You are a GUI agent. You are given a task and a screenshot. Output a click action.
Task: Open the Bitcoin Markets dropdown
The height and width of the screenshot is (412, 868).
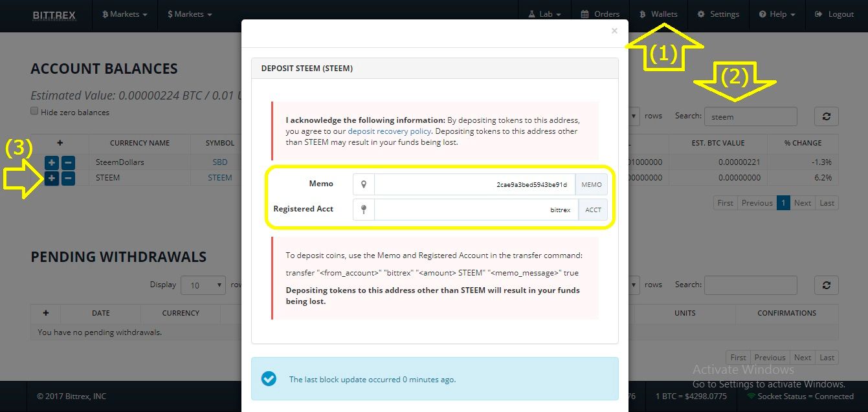click(124, 14)
